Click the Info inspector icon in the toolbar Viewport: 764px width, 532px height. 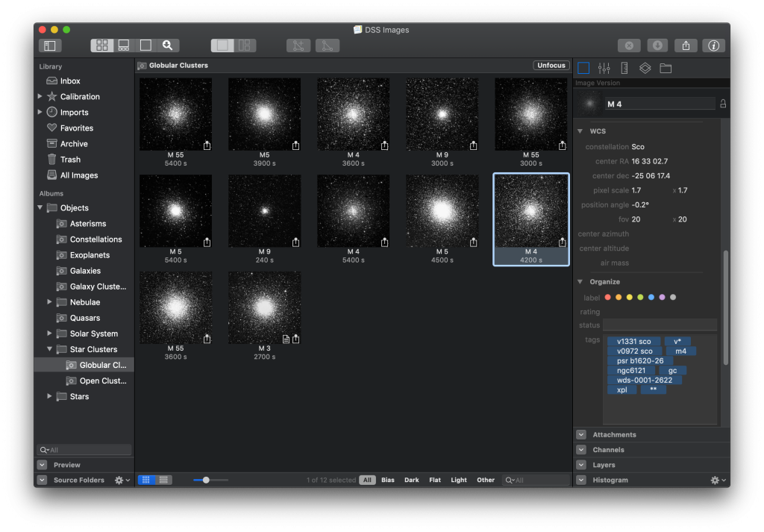click(x=713, y=46)
